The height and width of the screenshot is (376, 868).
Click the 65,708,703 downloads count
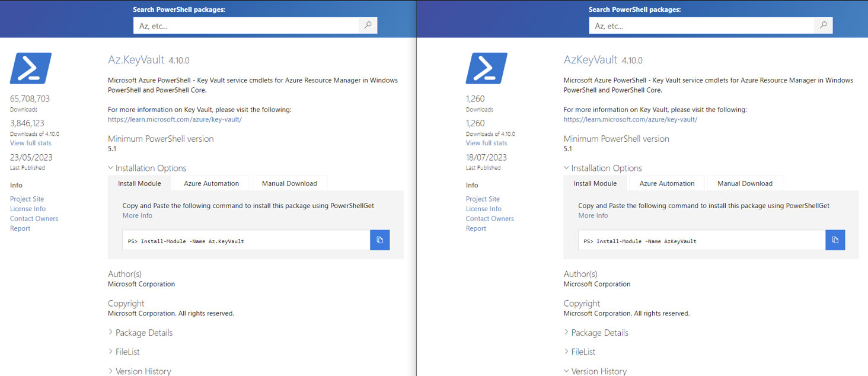[30, 99]
